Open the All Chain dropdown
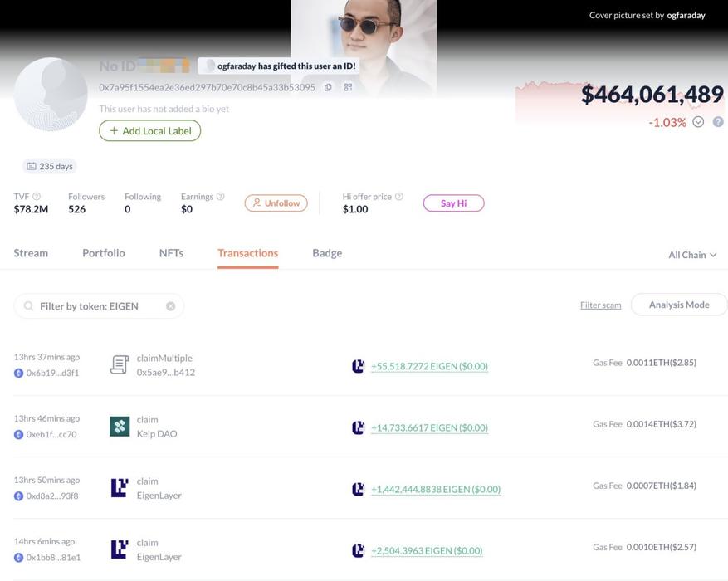The width and height of the screenshot is (728, 581). click(x=692, y=255)
